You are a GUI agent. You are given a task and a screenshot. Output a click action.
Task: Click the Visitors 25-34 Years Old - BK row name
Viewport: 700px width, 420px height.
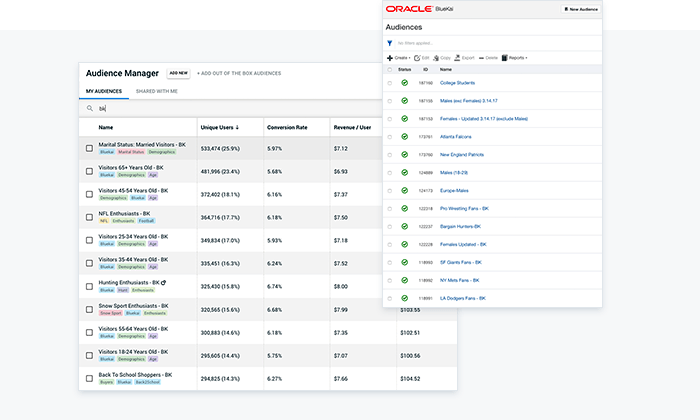[133, 237]
